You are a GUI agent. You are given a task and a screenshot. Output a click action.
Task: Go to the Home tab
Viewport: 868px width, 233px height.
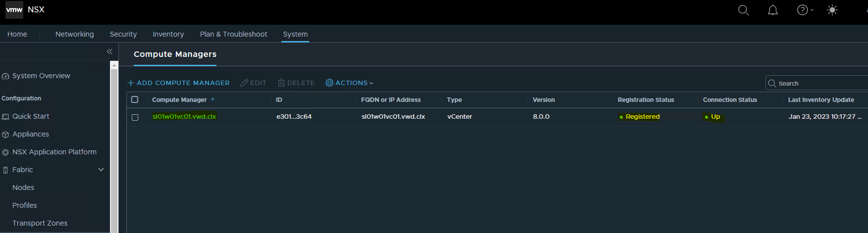[x=17, y=34]
